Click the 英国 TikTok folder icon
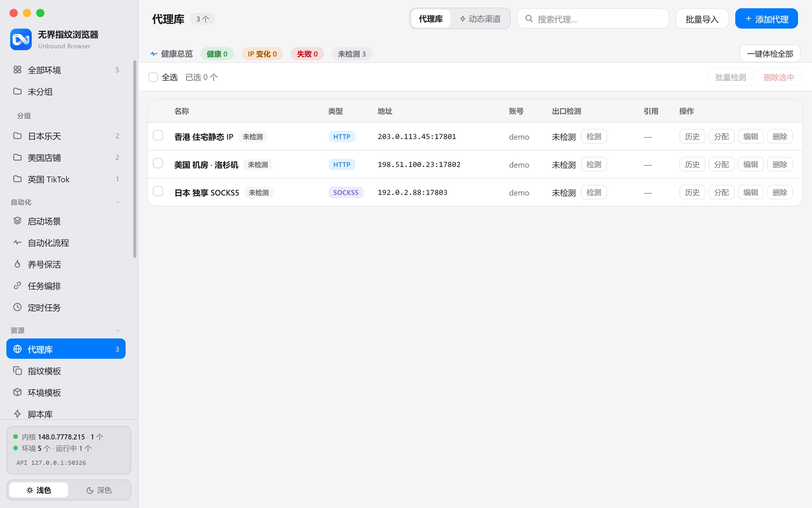812x508 pixels. pyautogui.click(x=17, y=179)
